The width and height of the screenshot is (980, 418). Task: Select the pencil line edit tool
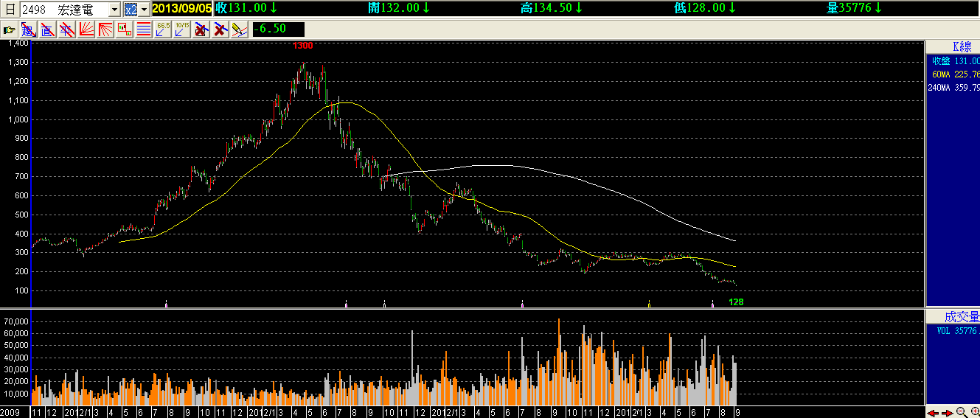click(x=239, y=29)
